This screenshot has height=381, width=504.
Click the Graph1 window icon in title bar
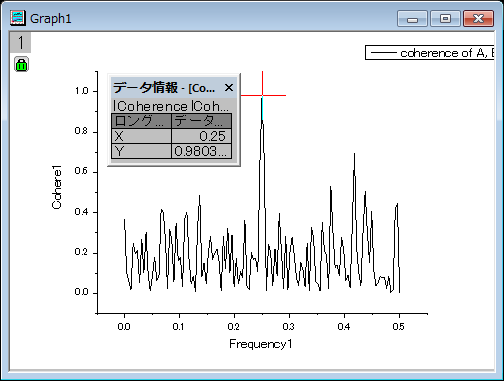[18, 18]
